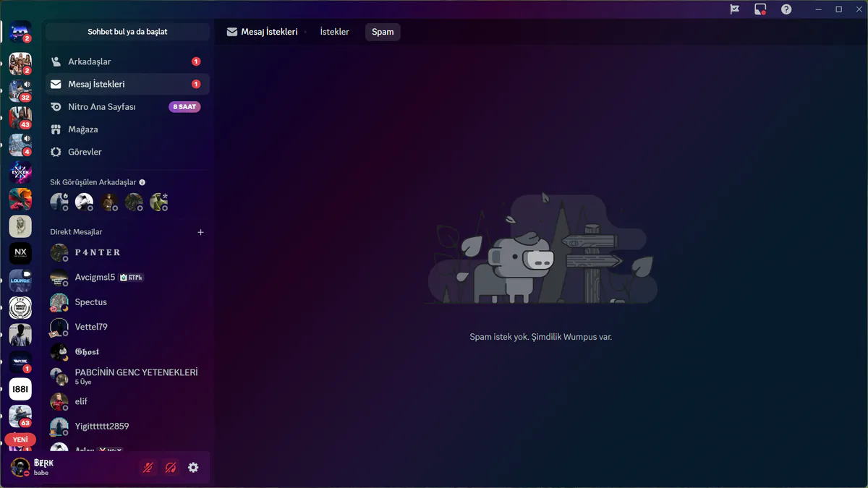Open direct message with Spectus
The height and width of the screenshot is (488, 868).
pyautogui.click(x=127, y=302)
